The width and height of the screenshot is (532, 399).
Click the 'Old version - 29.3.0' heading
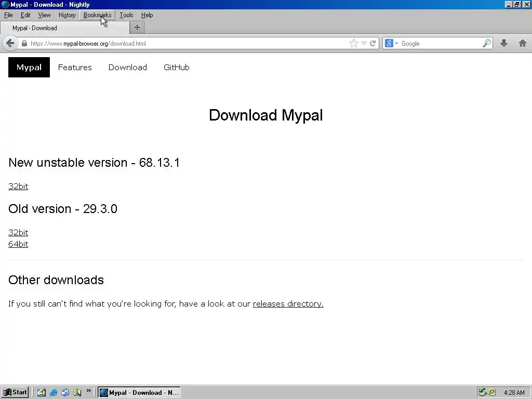[63, 209]
